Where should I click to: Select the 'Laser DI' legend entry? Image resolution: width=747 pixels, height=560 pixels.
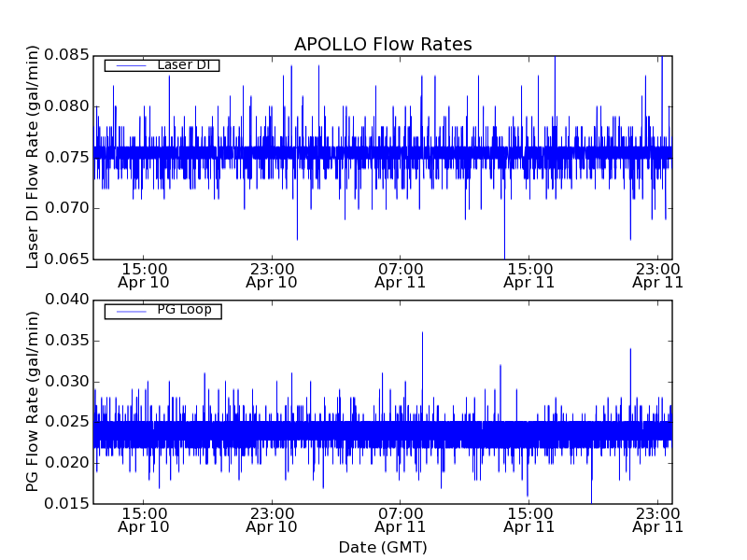pos(162,65)
